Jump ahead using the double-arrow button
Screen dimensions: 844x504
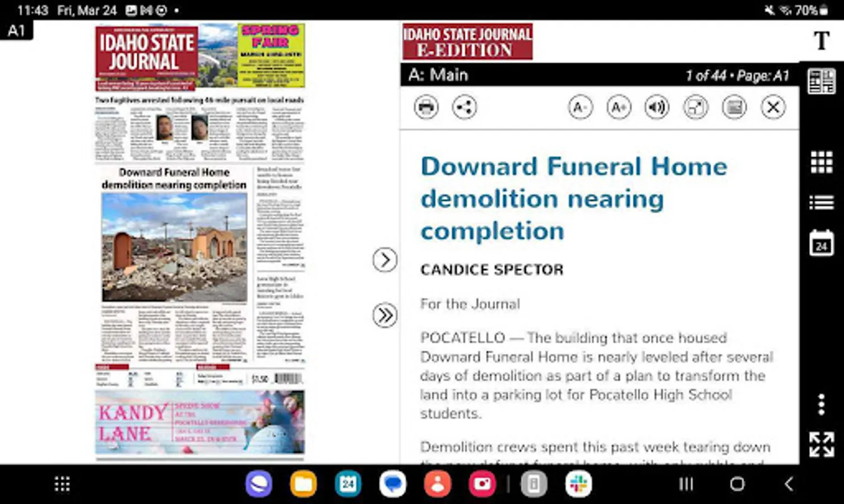point(384,315)
